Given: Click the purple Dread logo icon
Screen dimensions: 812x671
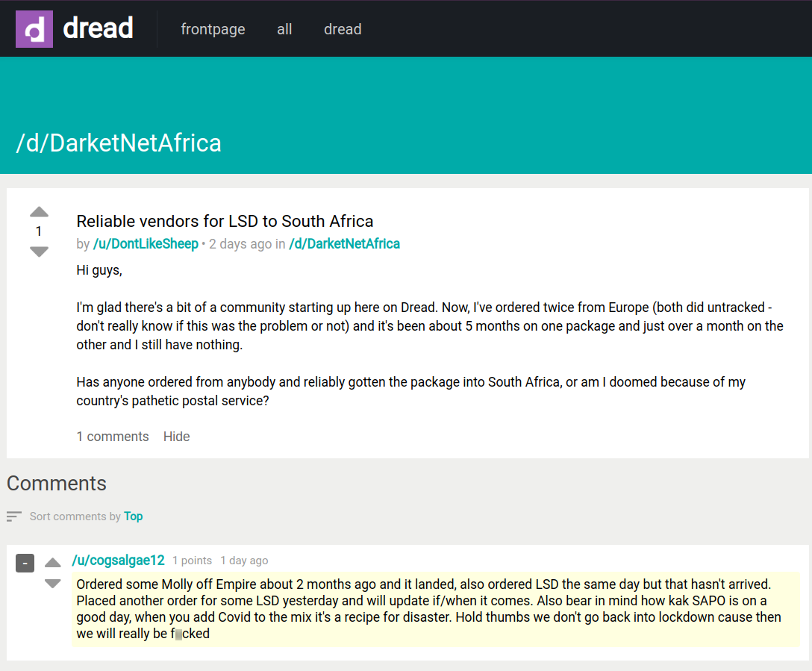Looking at the screenshot, I should [34, 29].
